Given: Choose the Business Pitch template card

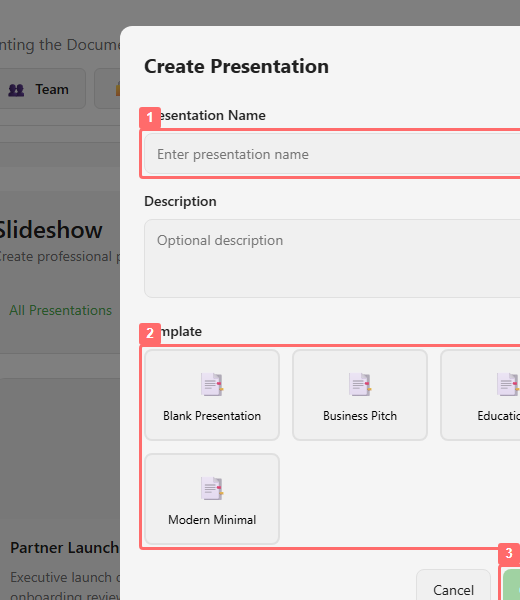Looking at the screenshot, I should click(x=360, y=395).
